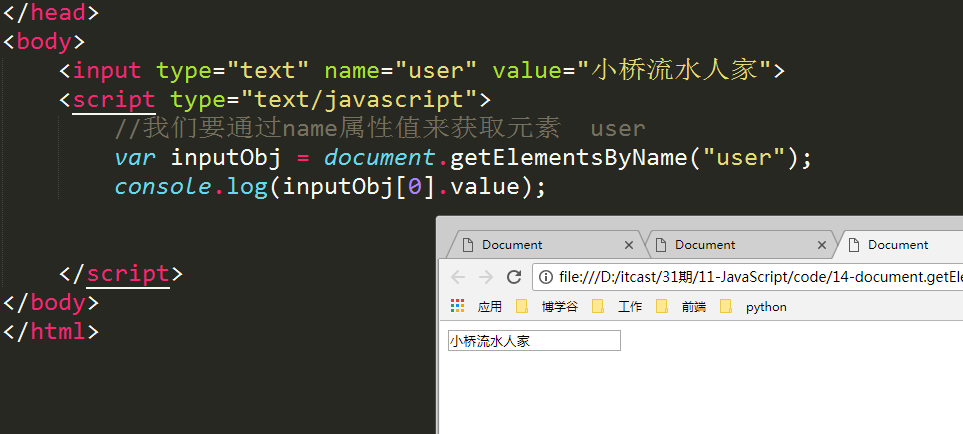The image size is (963, 434).
Task: Click the inputObj variable declaration in editor
Action: click(226, 158)
